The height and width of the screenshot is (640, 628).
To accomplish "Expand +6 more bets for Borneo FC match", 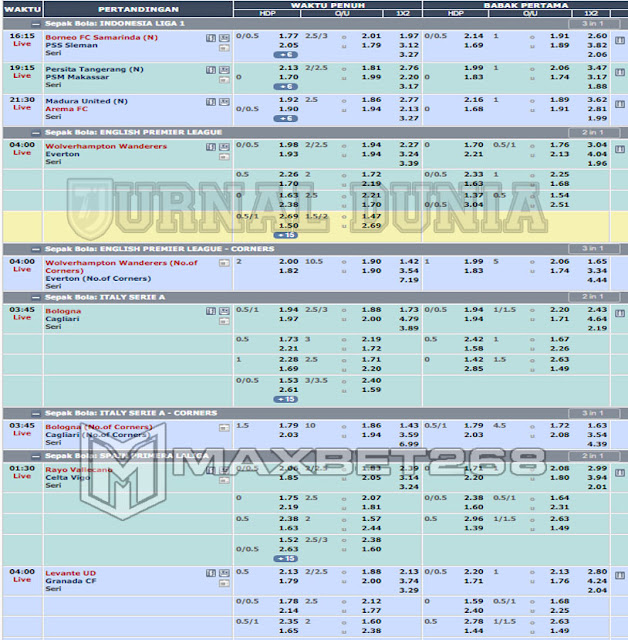I will click(x=286, y=55).
